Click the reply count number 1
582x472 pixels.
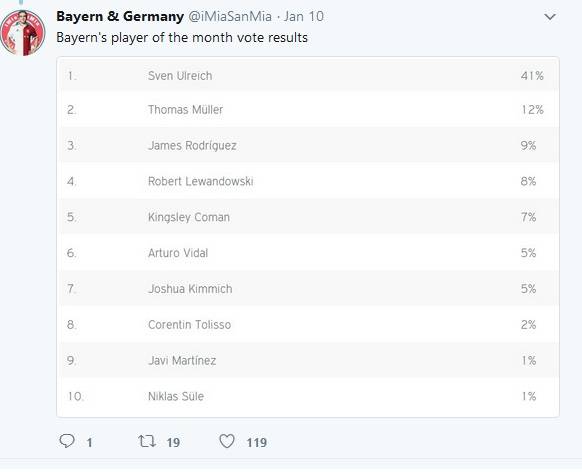pos(89,442)
